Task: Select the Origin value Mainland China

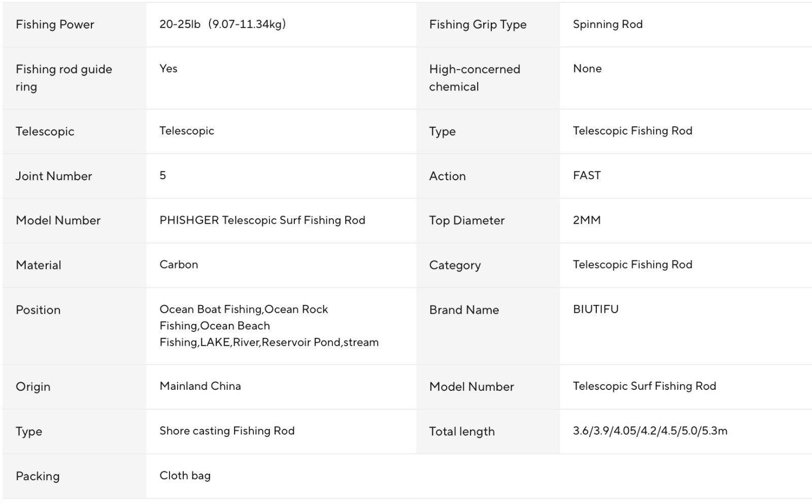Action: pos(200,386)
